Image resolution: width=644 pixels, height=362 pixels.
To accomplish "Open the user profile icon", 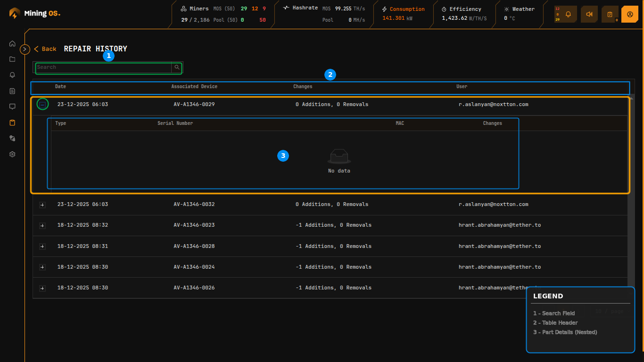I will pos(630,14).
